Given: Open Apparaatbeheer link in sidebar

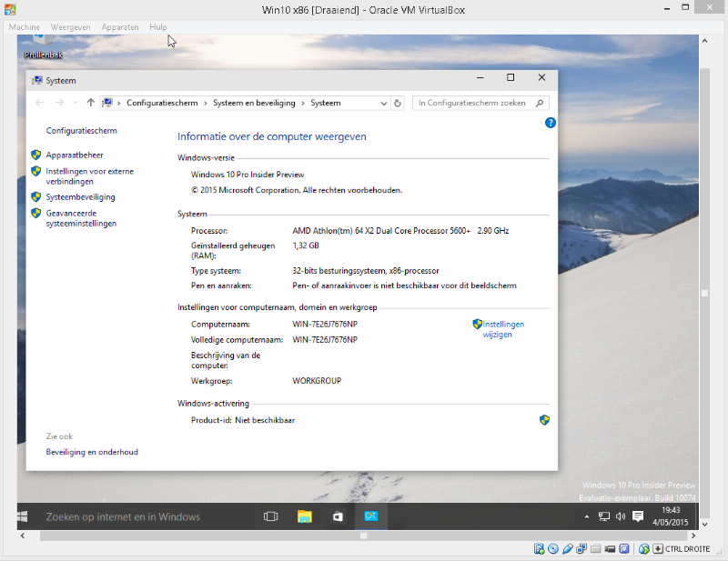Looking at the screenshot, I should (75, 155).
